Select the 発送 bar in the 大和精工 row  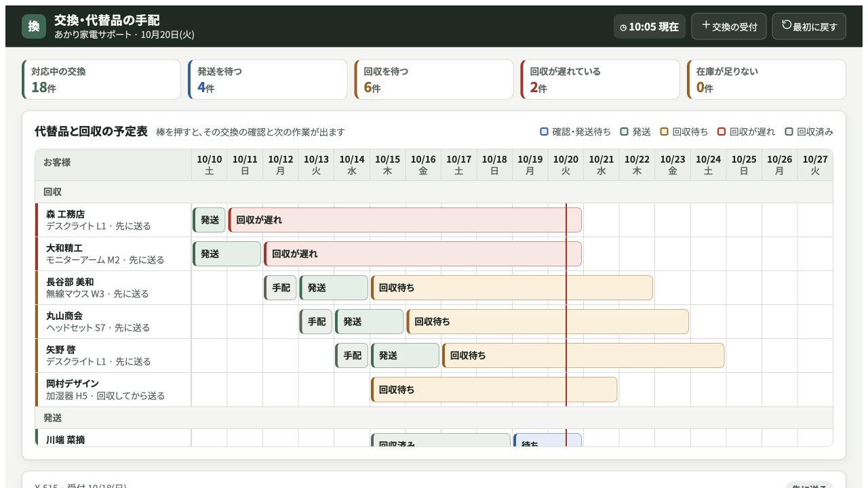pos(226,254)
